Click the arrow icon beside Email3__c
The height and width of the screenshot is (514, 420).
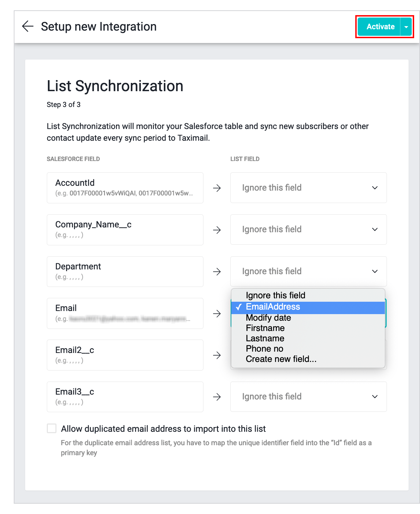[x=217, y=397]
